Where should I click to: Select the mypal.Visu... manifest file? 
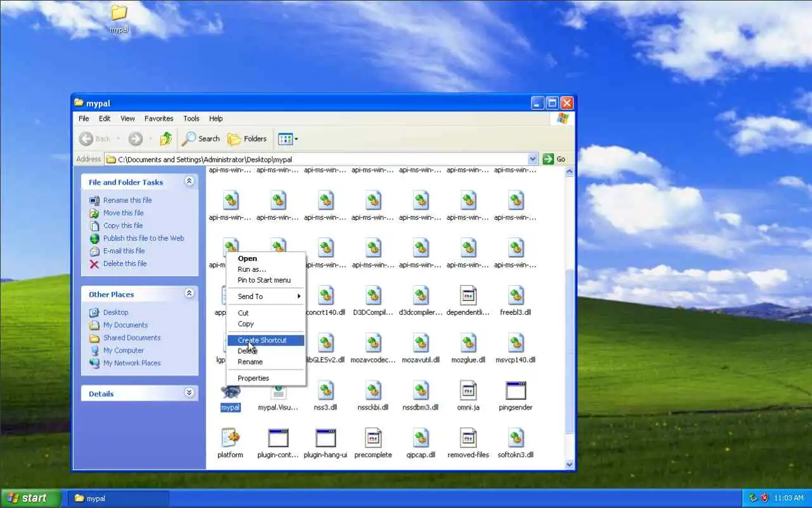[x=278, y=399]
